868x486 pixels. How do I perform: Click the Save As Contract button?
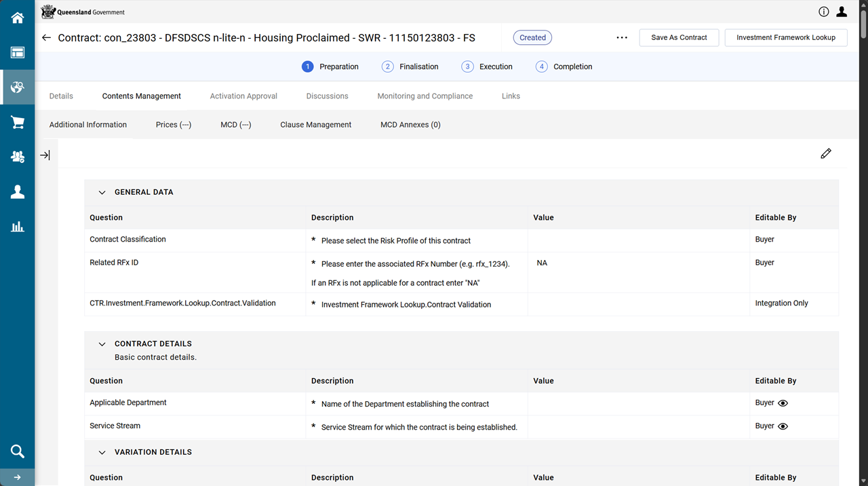679,38
